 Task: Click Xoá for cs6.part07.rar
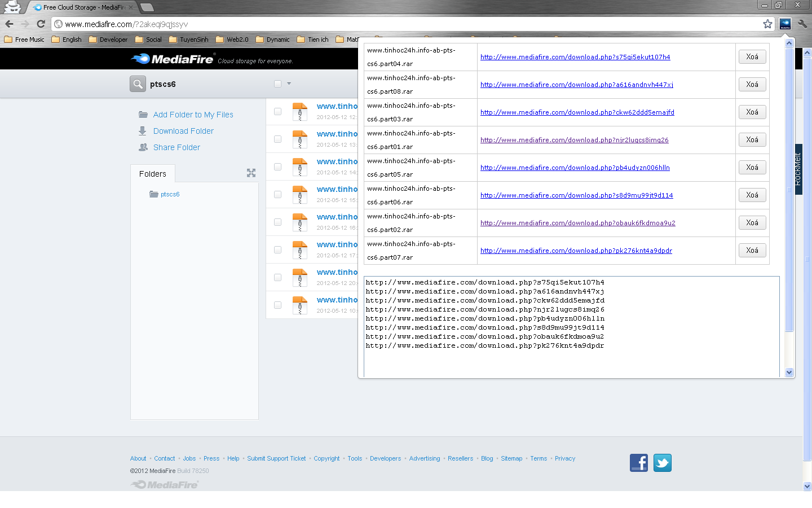[752, 250]
